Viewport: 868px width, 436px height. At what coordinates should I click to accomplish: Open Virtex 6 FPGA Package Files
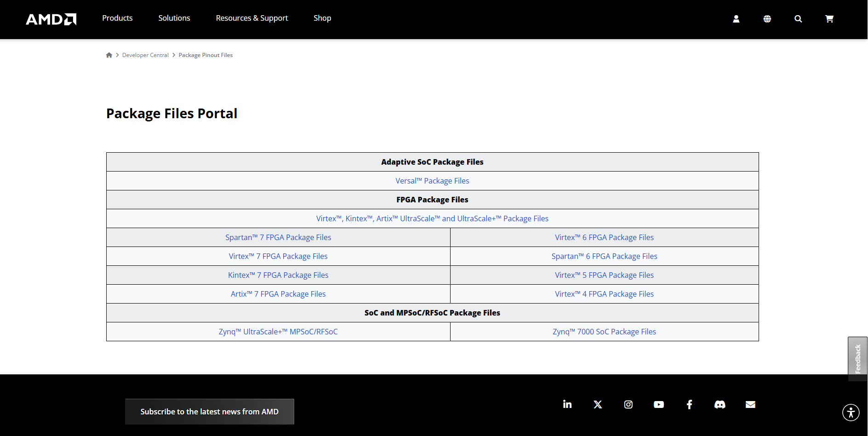coord(604,237)
